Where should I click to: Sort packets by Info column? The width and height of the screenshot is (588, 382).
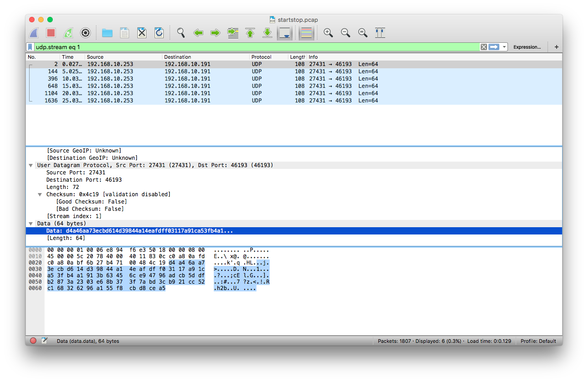(x=434, y=57)
